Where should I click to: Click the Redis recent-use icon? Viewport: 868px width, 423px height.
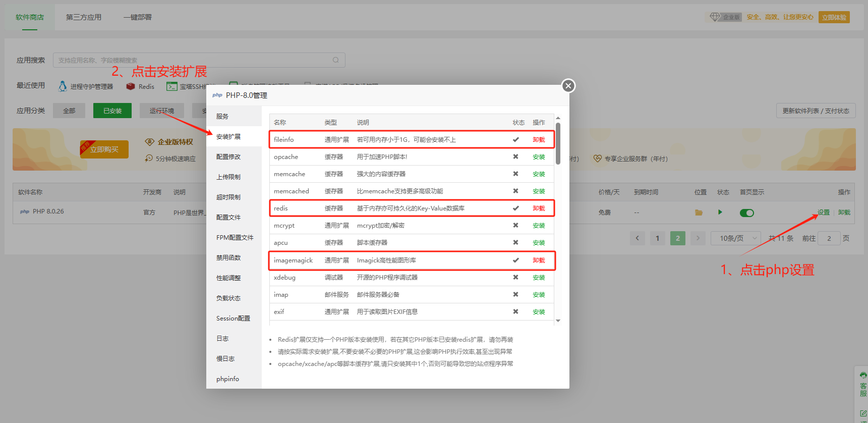pos(131,86)
